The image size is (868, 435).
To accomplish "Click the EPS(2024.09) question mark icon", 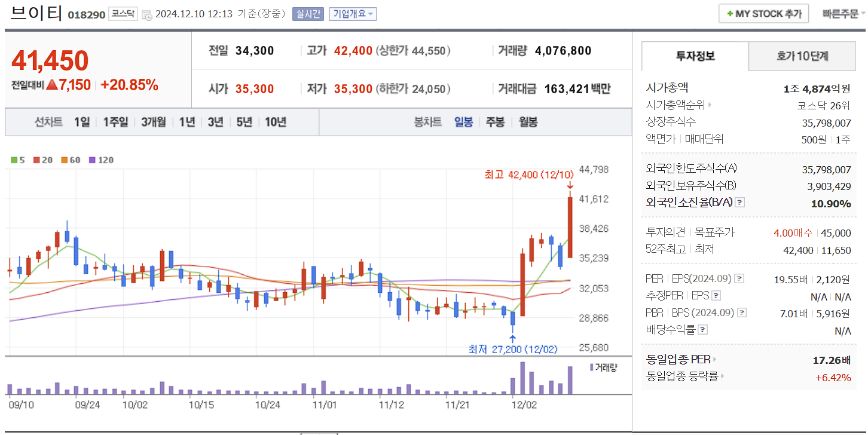I will tap(739, 278).
